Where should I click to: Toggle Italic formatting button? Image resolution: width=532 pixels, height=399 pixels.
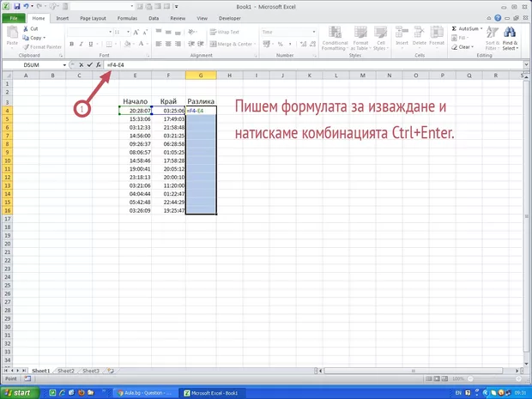coord(82,44)
